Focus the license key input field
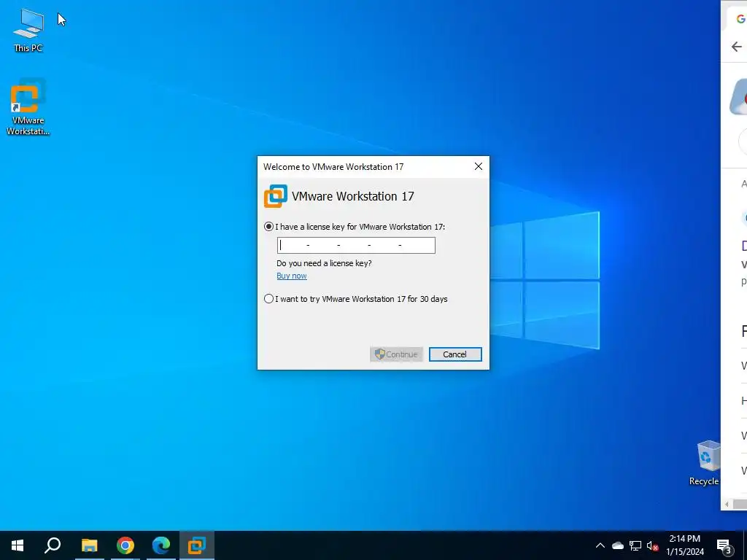Image resolution: width=747 pixels, height=560 pixels. pos(356,245)
